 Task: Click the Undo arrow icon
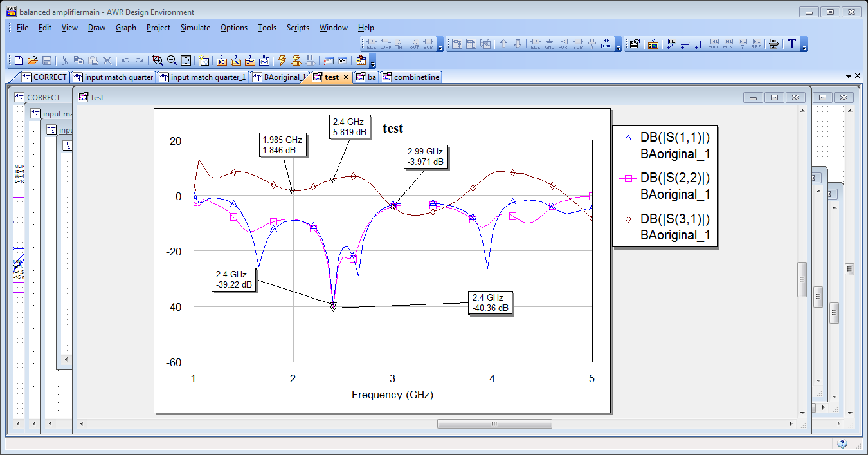[x=125, y=60]
